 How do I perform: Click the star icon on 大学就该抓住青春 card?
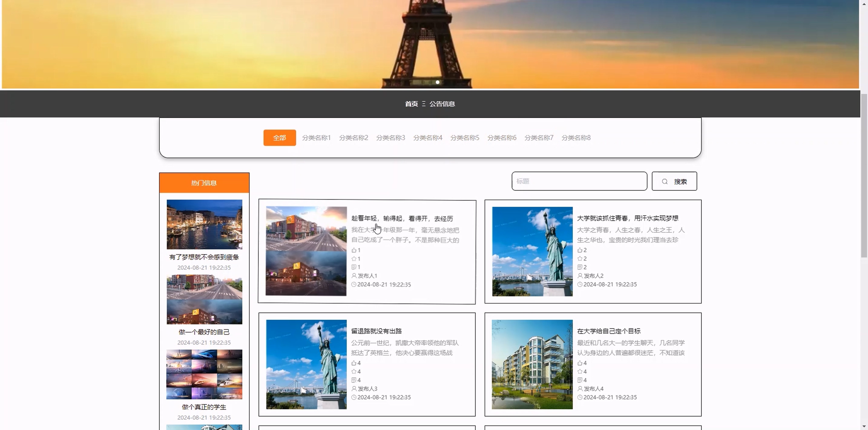pyautogui.click(x=580, y=259)
